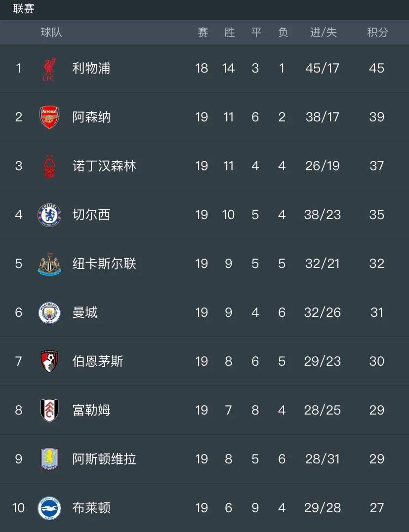Open team name 诺丁汉森林
Image resolution: width=409 pixels, height=532 pixels.
[x=104, y=166]
